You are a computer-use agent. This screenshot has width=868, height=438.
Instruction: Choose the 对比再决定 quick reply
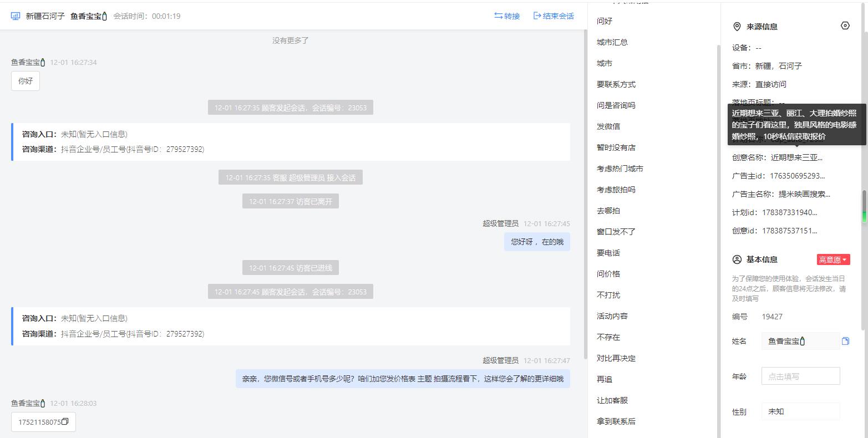tap(616, 358)
